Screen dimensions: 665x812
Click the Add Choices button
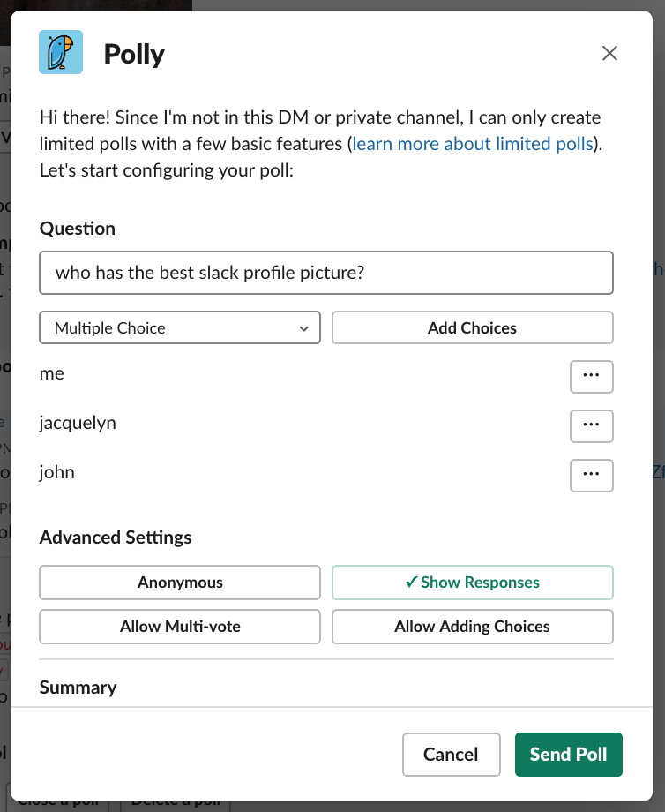[473, 327]
